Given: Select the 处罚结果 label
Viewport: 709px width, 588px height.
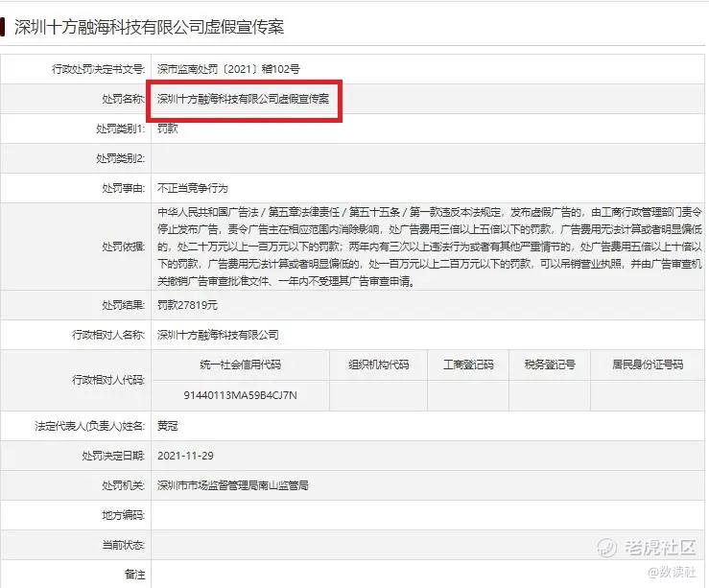Looking at the screenshot, I should point(123,305).
